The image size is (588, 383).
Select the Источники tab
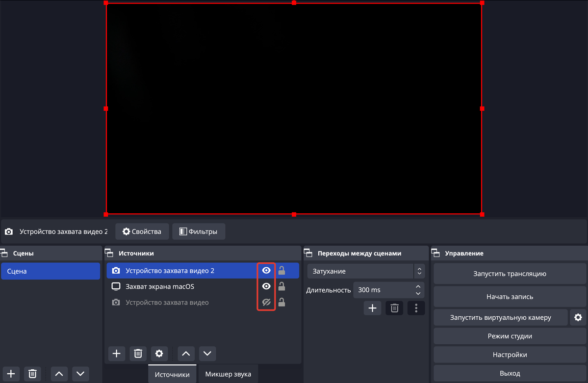click(x=172, y=374)
